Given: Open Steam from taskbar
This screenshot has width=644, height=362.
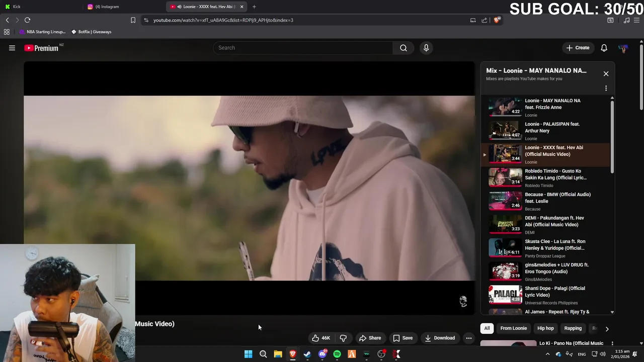Looking at the screenshot, I should 307,354.
